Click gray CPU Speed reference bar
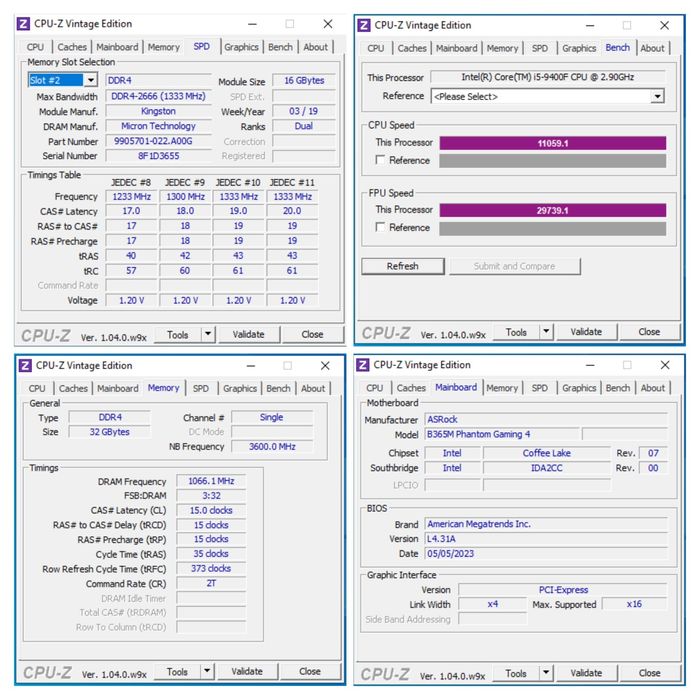 [553, 161]
